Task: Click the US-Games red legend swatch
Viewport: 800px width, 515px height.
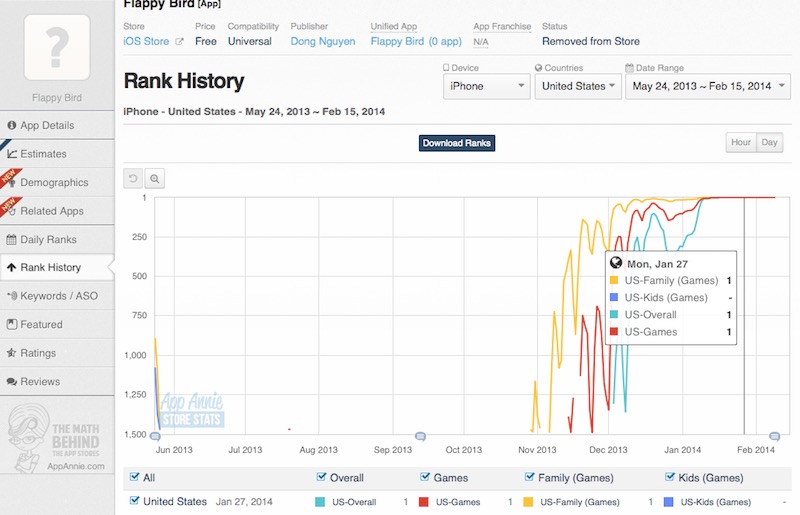Action: [423, 502]
